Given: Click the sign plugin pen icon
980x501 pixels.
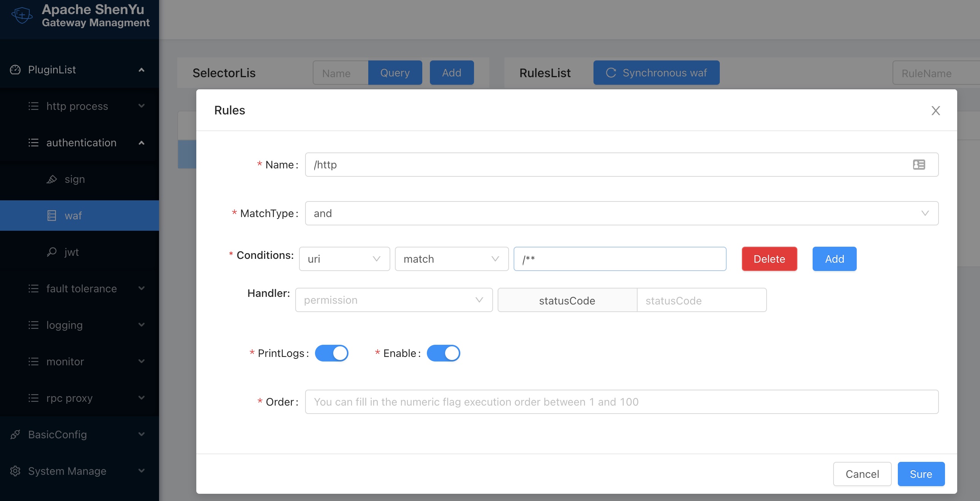Looking at the screenshot, I should point(52,179).
